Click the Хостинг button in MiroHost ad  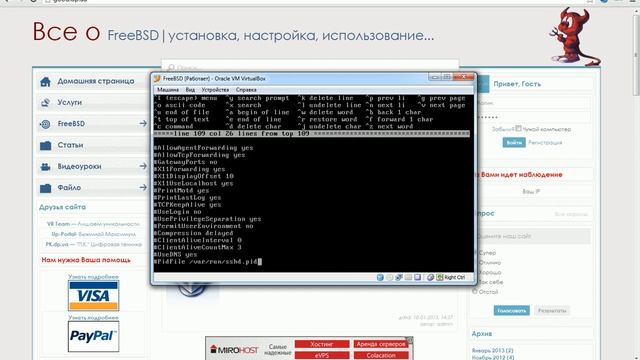(x=322, y=344)
